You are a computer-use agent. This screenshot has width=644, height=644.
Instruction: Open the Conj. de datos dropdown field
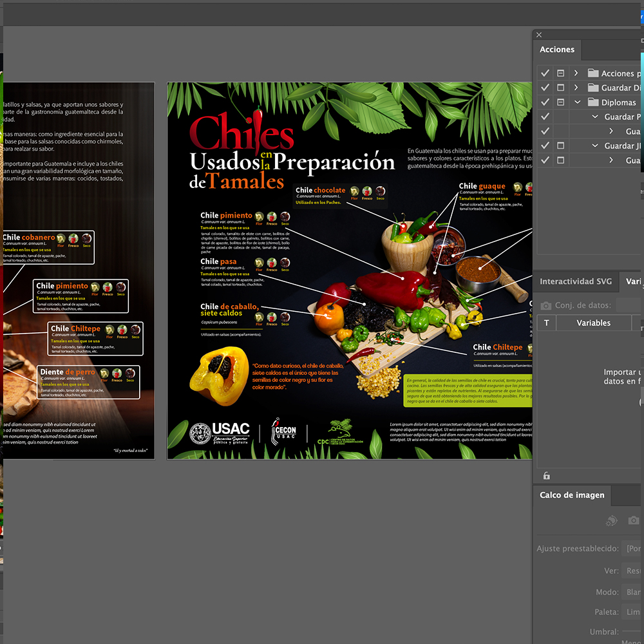630,305
